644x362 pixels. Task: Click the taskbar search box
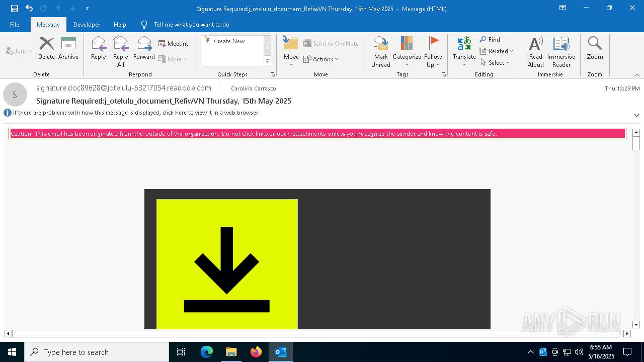point(97,352)
